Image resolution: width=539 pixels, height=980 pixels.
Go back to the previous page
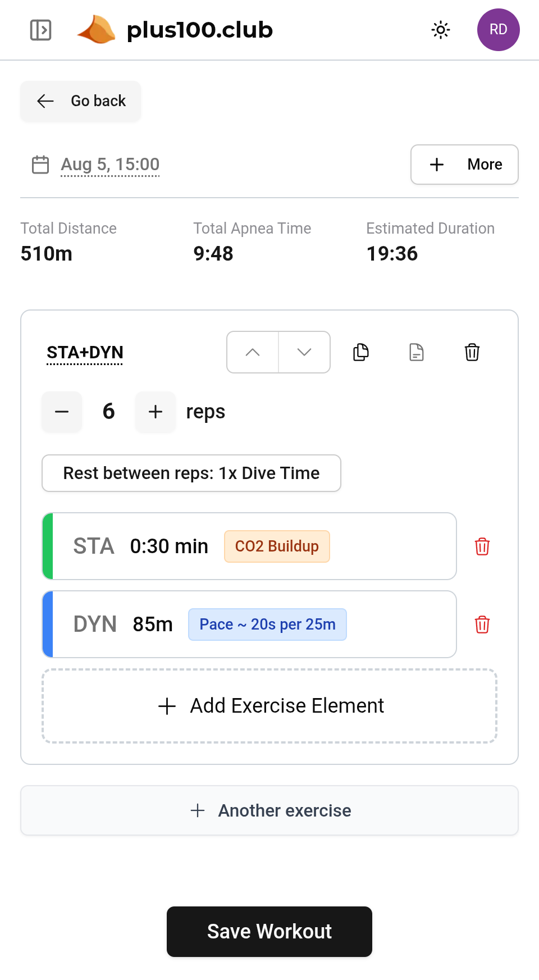80,101
